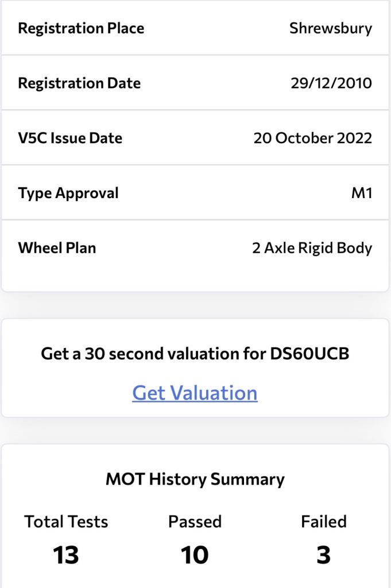Select the 29/12/2010 registration date value
This screenshot has height=588, width=391.
coord(331,83)
